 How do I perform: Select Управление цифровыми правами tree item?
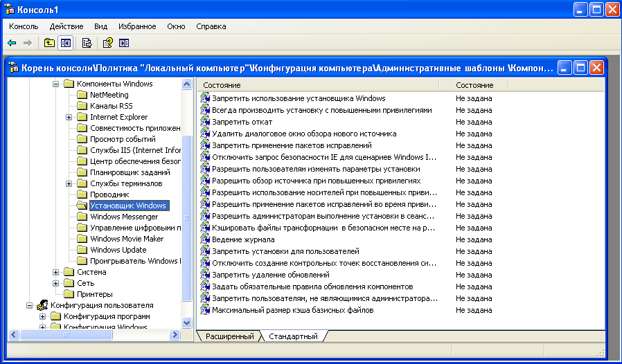point(135,228)
